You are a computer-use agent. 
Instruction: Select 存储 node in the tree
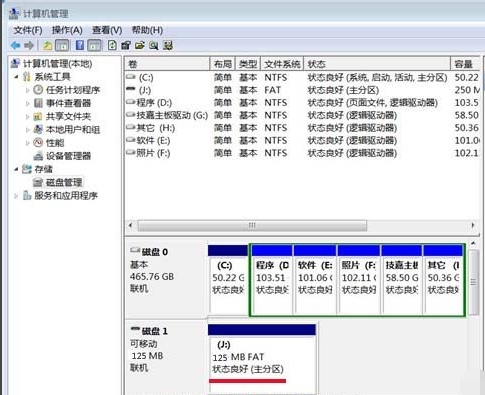point(43,169)
